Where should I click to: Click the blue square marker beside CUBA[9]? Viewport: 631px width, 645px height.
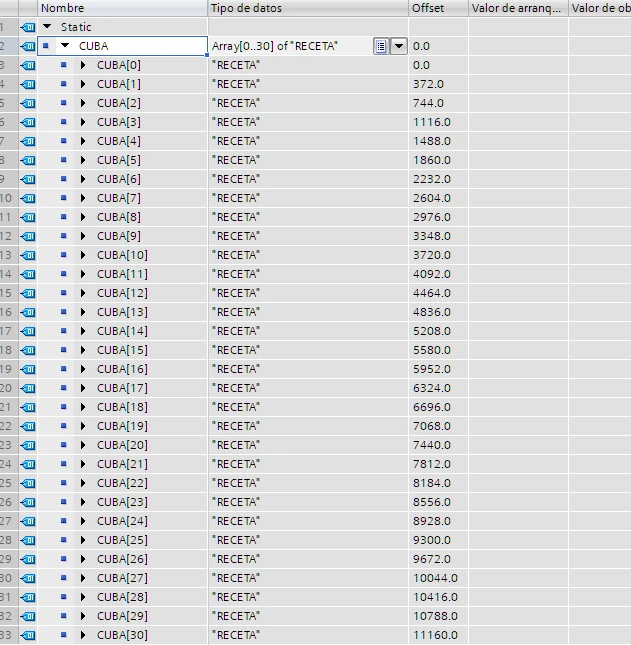click(63, 235)
